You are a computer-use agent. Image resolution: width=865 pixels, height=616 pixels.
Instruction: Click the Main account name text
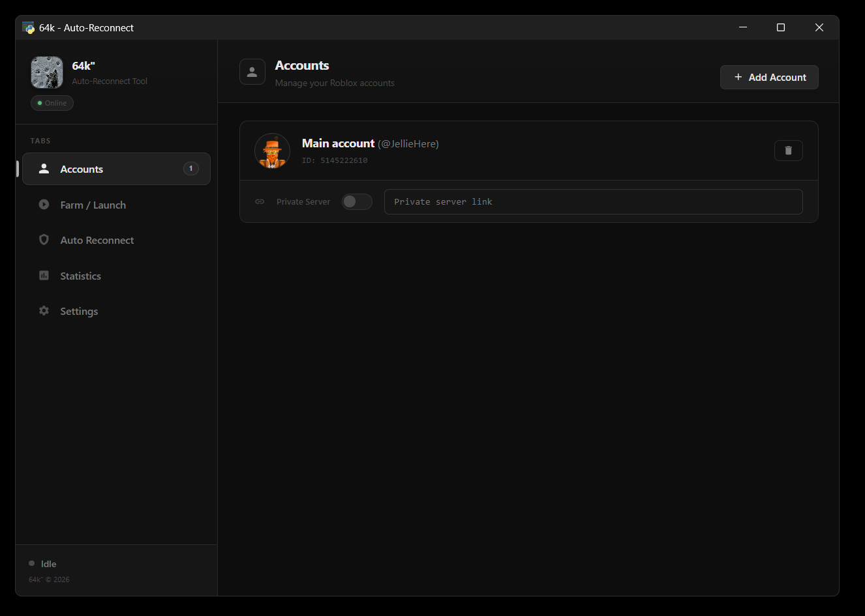[338, 143]
